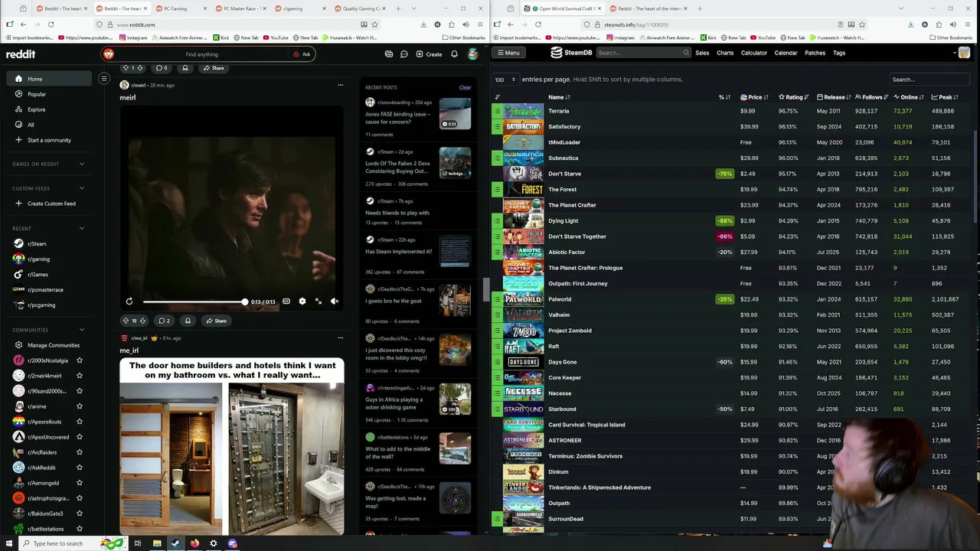Favorite the r/BaldursGate3 community
Image resolution: width=980 pixels, height=551 pixels.
pos(80,514)
